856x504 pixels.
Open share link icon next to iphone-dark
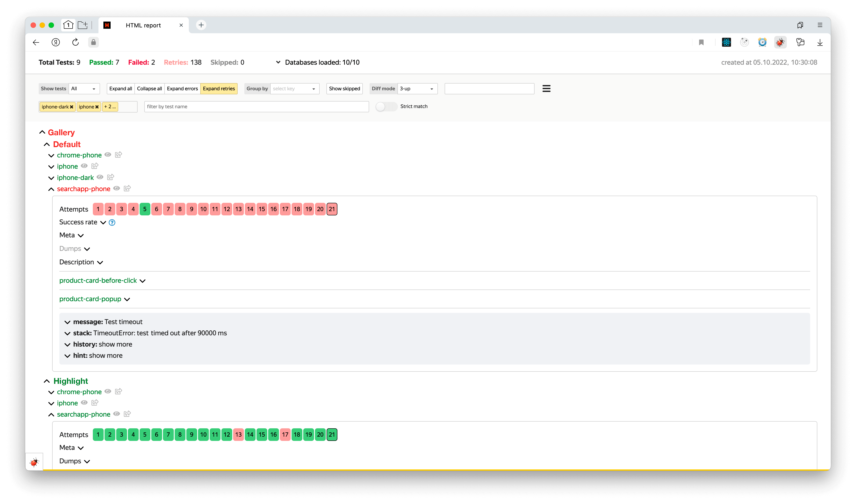pos(110,177)
